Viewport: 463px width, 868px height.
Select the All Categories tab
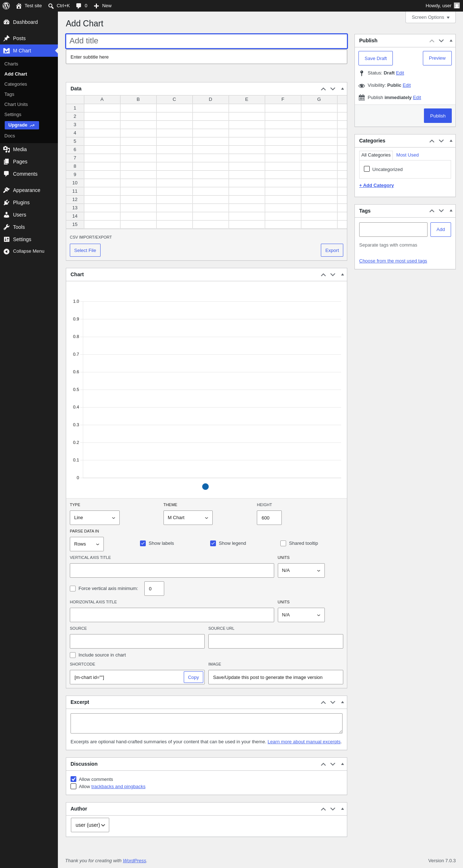pos(376,155)
